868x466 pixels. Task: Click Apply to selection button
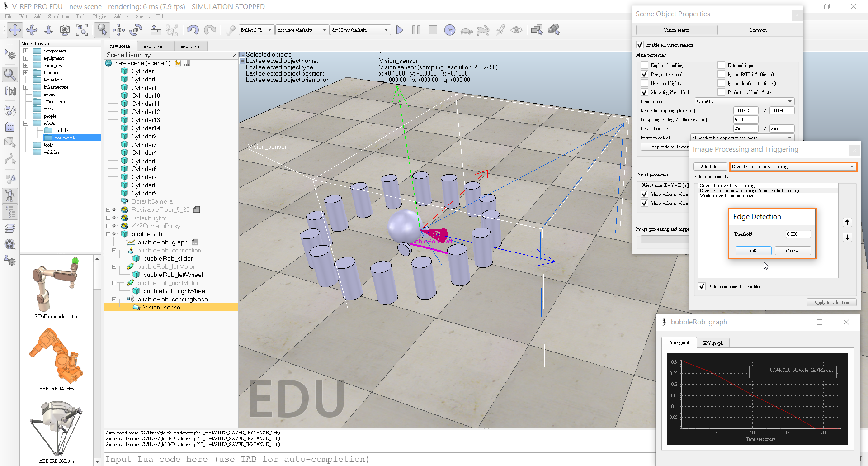(x=831, y=302)
